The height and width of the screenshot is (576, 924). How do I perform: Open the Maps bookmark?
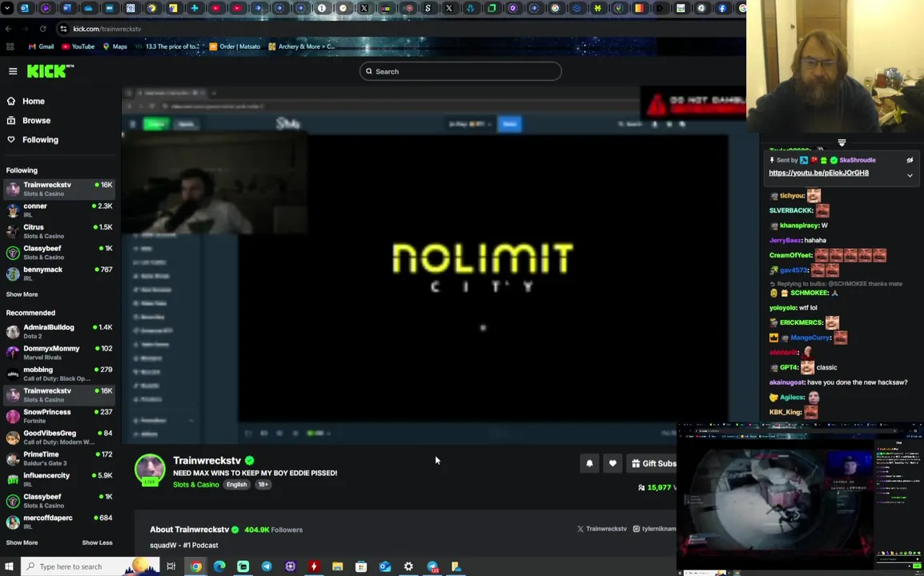[x=115, y=46]
